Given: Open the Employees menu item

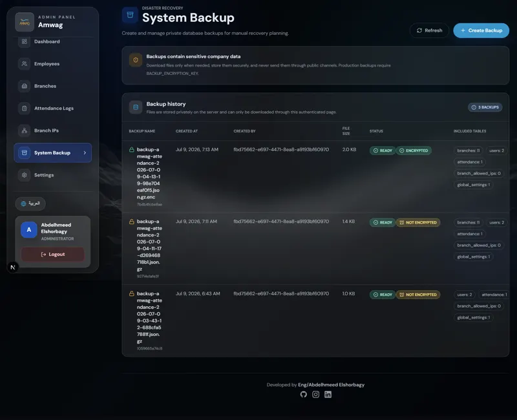Looking at the screenshot, I should tap(53, 63).
